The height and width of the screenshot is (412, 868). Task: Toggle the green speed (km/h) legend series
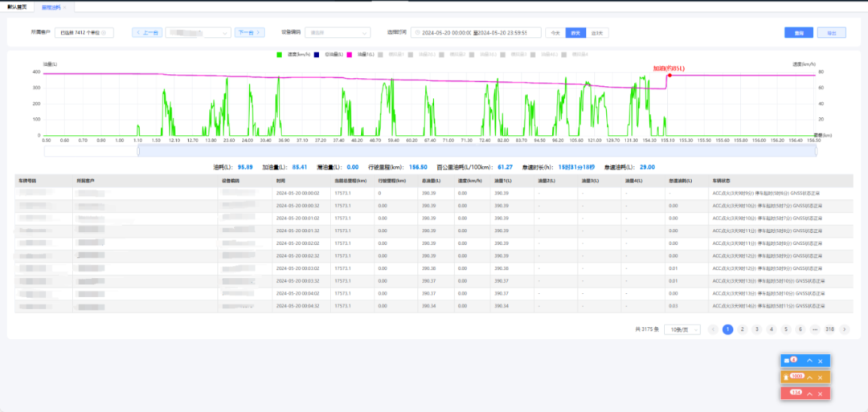[293, 54]
